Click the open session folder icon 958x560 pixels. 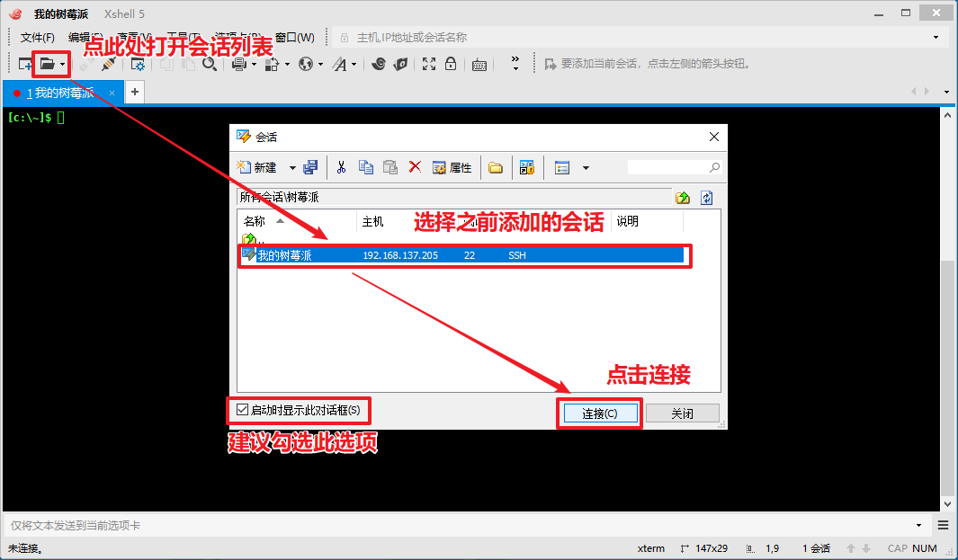click(x=45, y=64)
